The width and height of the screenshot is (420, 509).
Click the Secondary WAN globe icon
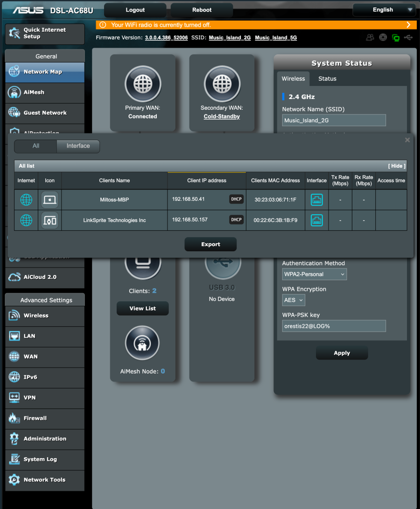coord(222,84)
